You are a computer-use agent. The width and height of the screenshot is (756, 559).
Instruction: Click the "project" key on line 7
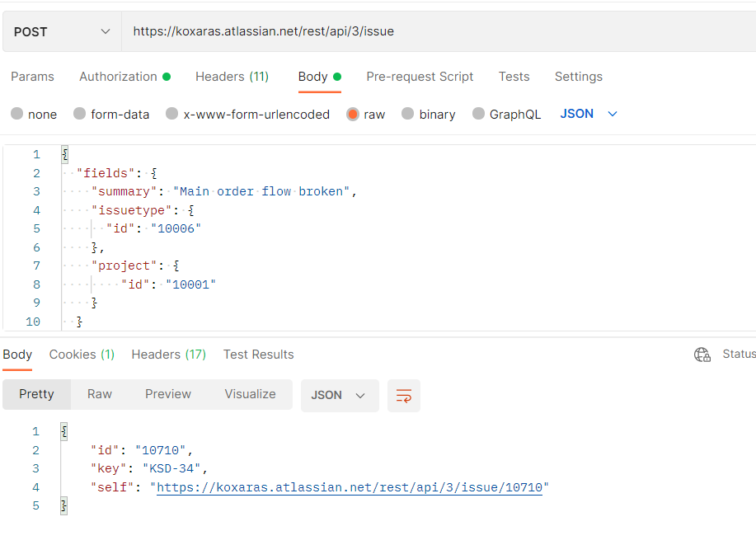pyautogui.click(x=124, y=265)
